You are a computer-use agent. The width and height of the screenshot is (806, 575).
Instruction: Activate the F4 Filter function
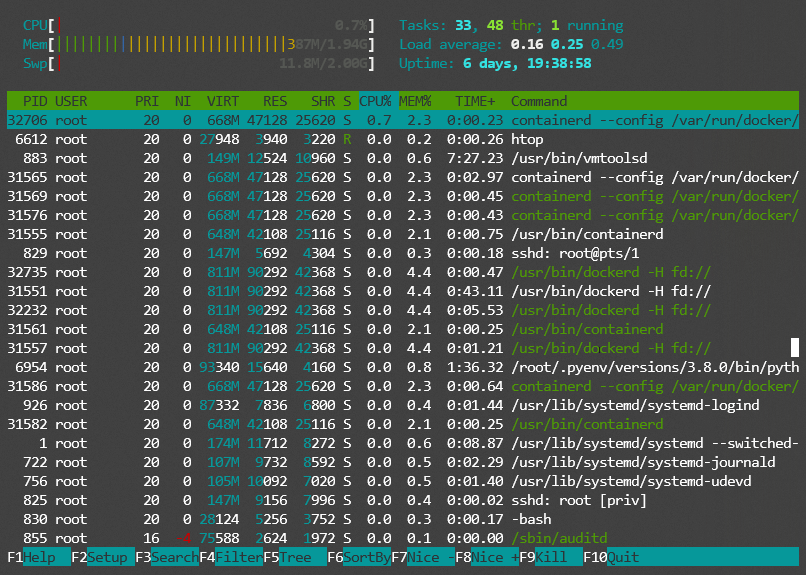(x=231, y=557)
